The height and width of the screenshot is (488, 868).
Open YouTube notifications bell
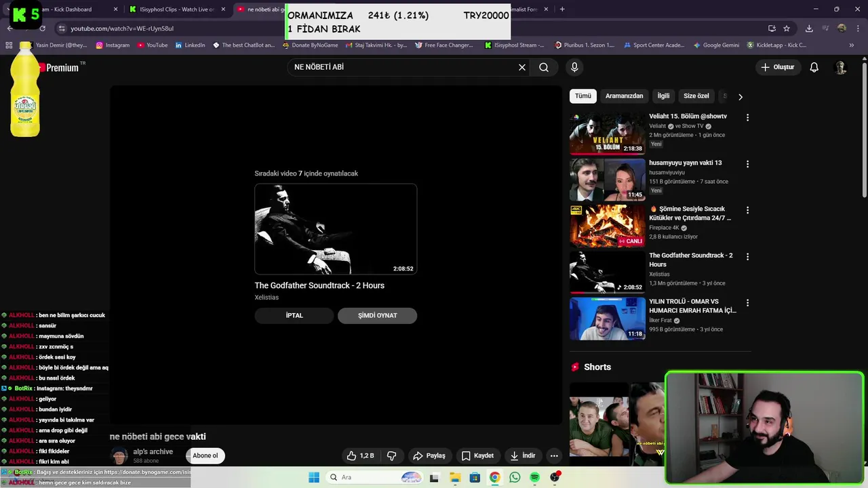point(814,67)
